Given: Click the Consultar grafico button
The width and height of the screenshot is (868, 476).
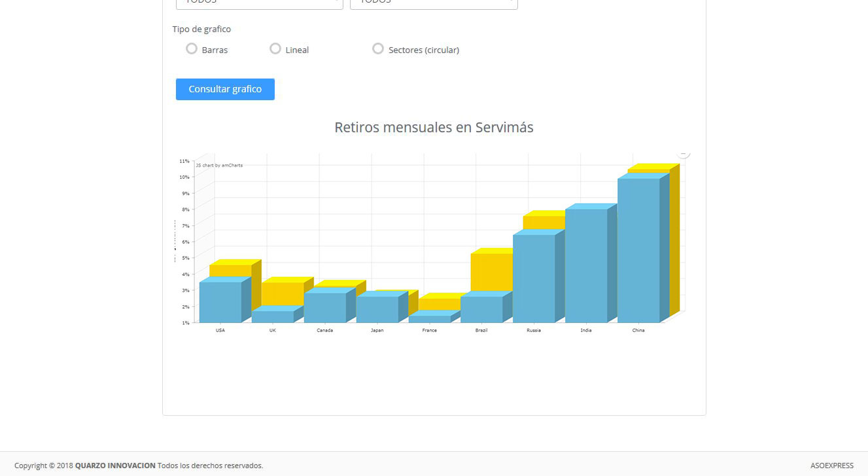Looking at the screenshot, I should point(225,89).
